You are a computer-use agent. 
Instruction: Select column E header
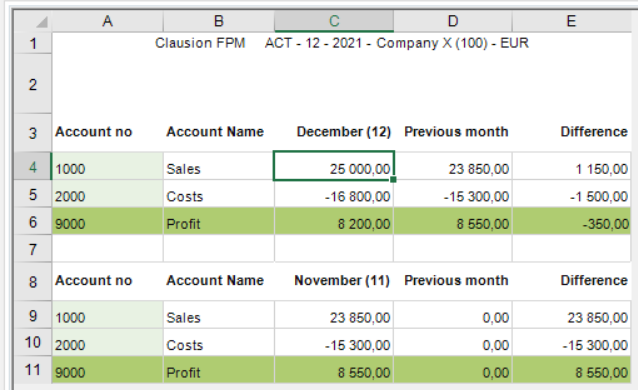571,21
